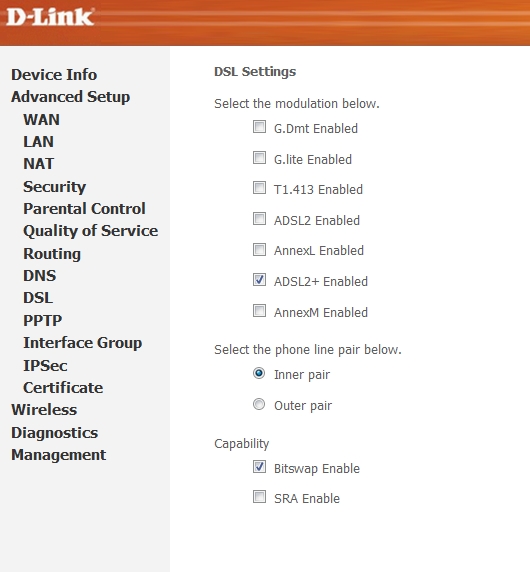The width and height of the screenshot is (530, 572).
Task: Open the WAN settings page
Action: [x=41, y=120]
